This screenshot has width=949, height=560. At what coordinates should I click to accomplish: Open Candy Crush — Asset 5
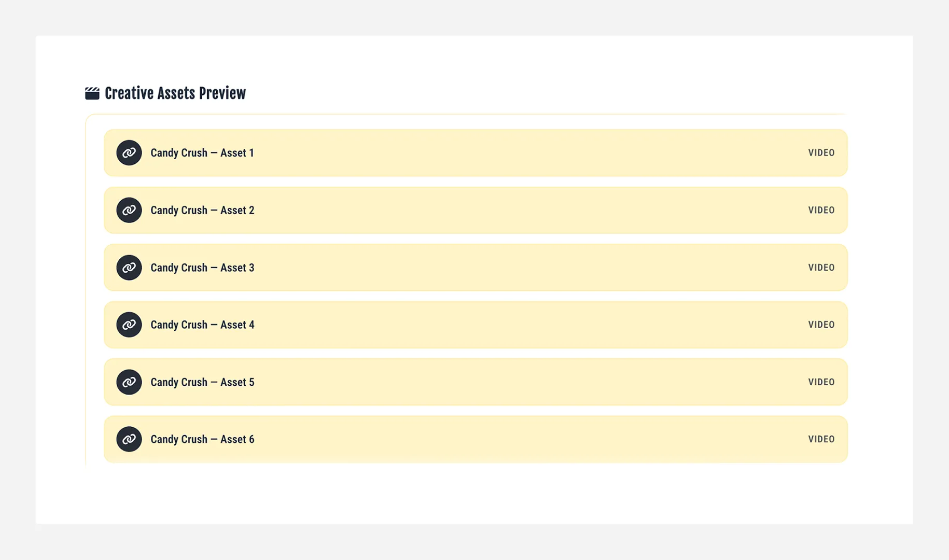coord(202,382)
